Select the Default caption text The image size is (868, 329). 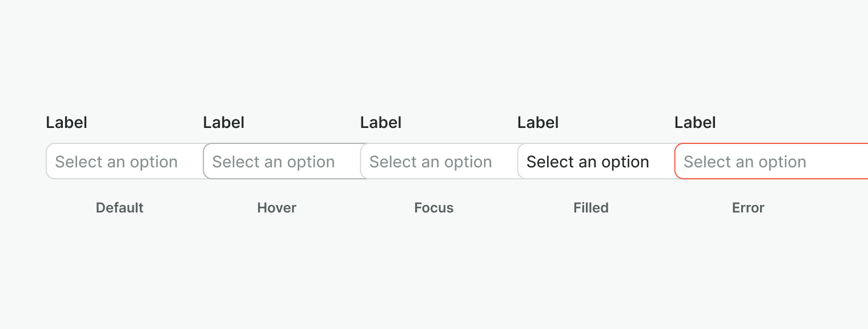pyautogui.click(x=119, y=207)
